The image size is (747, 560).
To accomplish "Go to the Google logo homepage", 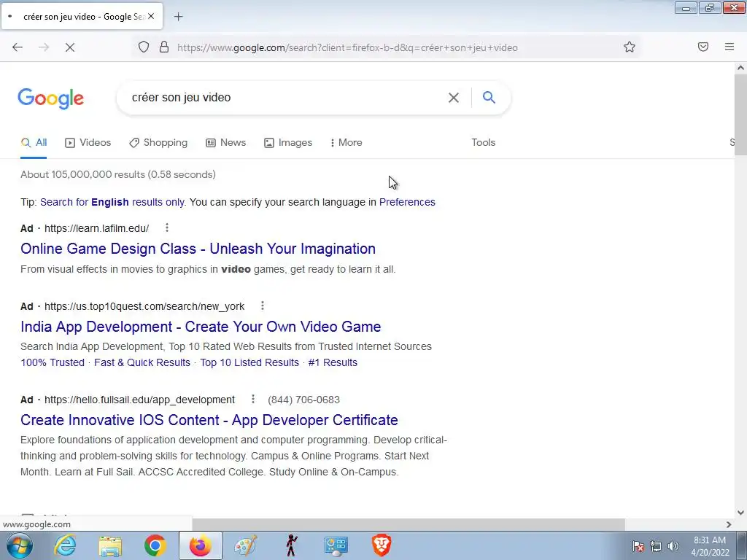I will 51,98.
